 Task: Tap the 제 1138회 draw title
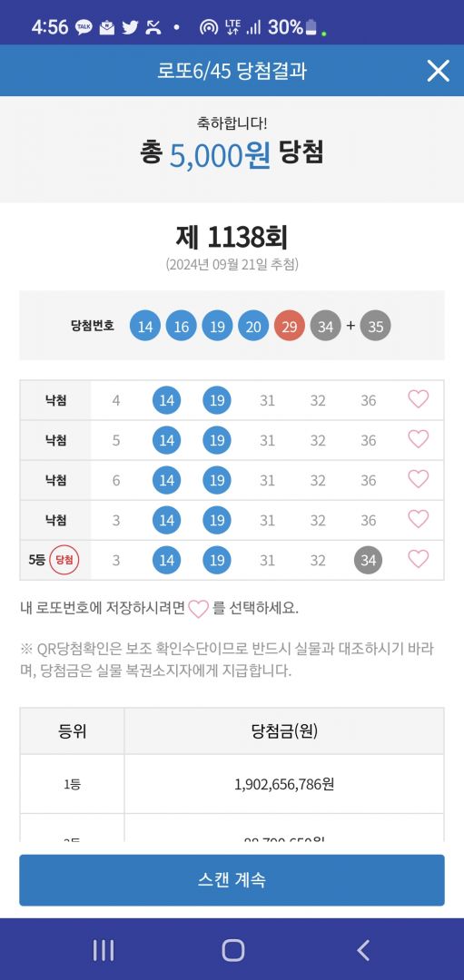pyautogui.click(x=232, y=237)
